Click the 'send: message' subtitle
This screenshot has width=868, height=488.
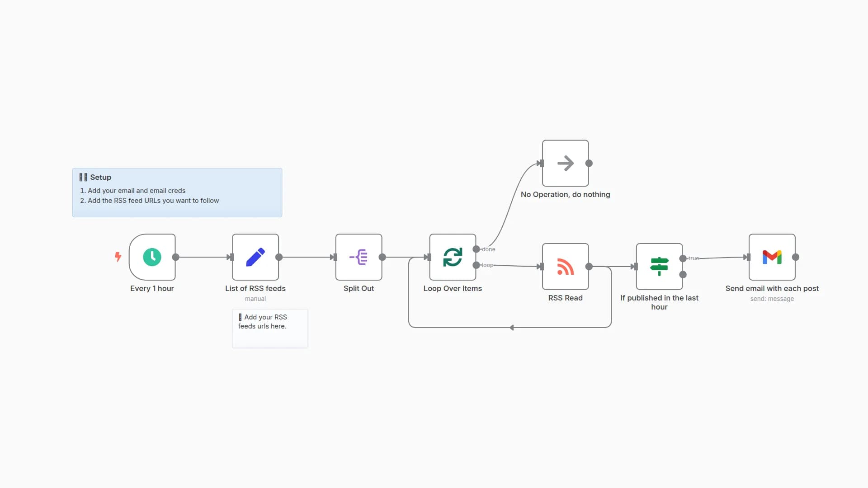(x=772, y=299)
